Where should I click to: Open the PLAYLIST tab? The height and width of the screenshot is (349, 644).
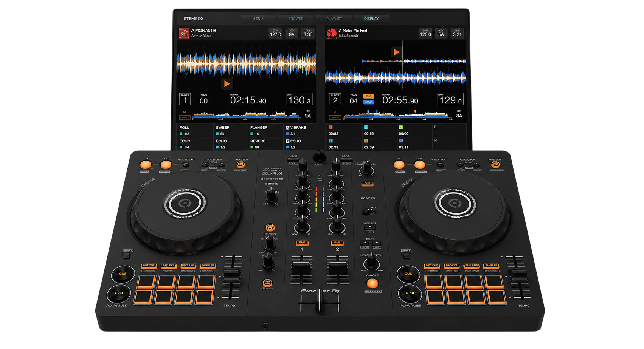(334, 19)
